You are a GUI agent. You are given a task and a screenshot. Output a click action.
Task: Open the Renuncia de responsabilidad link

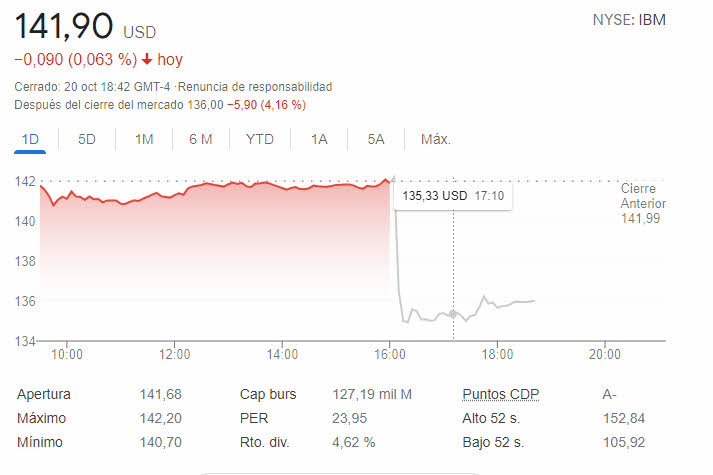pyautogui.click(x=268, y=87)
